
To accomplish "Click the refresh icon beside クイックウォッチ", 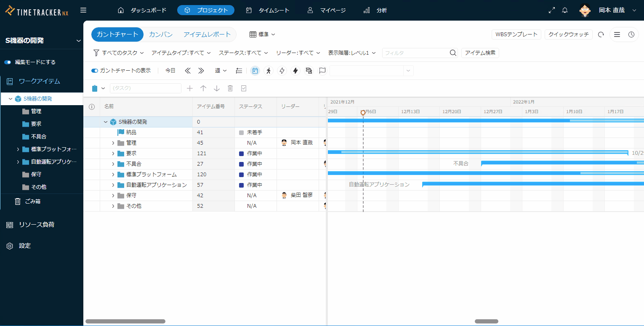I will tap(601, 34).
